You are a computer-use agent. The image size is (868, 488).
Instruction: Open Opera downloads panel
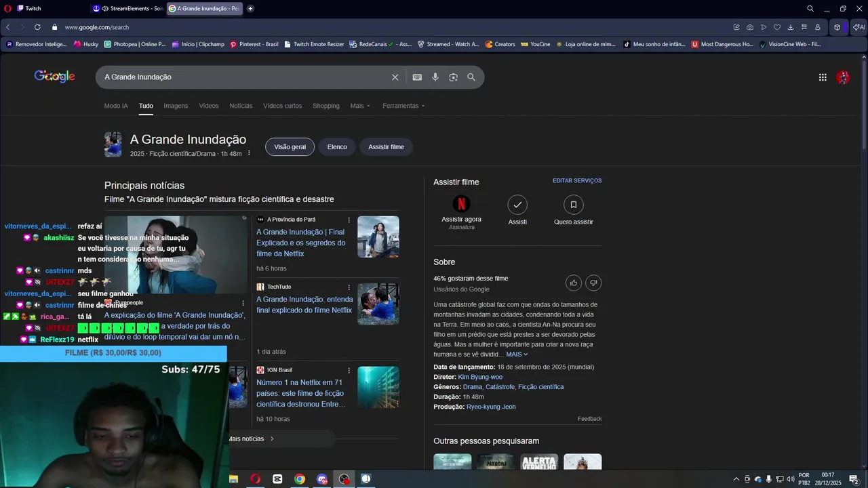pyautogui.click(x=791, y=27)
